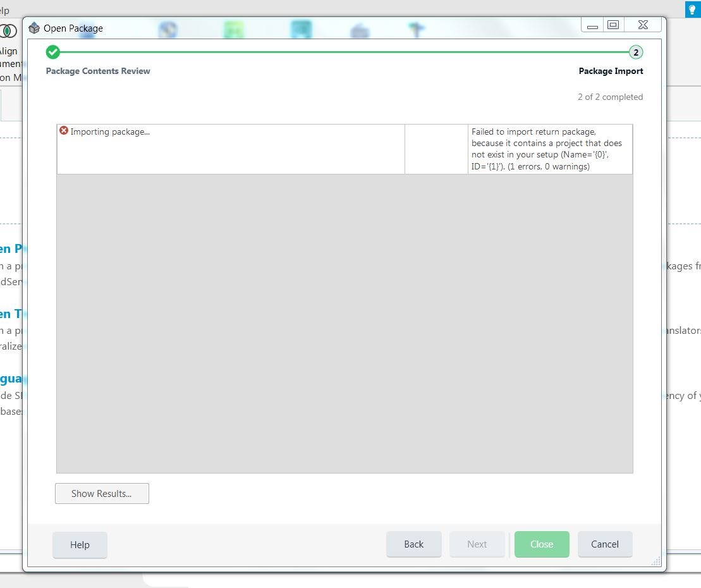Go Back to the previous wizard step
701x588 pixels.
(x=413, y=544)
